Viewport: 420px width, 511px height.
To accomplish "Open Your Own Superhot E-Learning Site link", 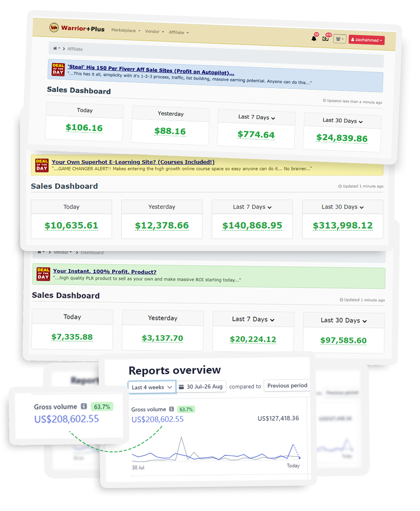I will [133, 162].
